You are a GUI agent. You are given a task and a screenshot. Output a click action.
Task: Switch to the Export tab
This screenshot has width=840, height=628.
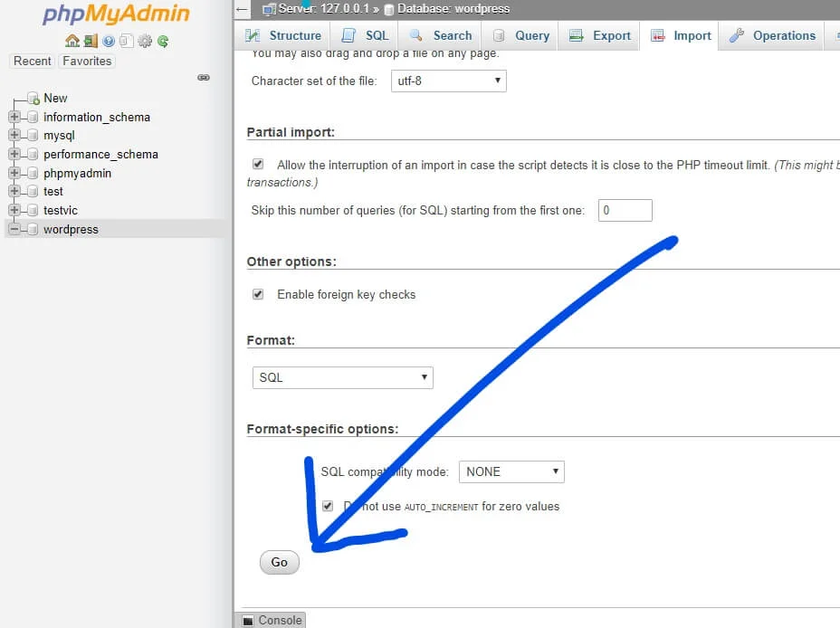599,35
